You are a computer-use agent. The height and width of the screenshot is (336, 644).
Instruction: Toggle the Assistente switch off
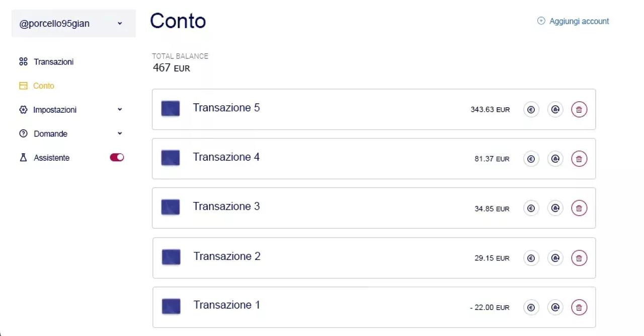(x=117, y=158)
